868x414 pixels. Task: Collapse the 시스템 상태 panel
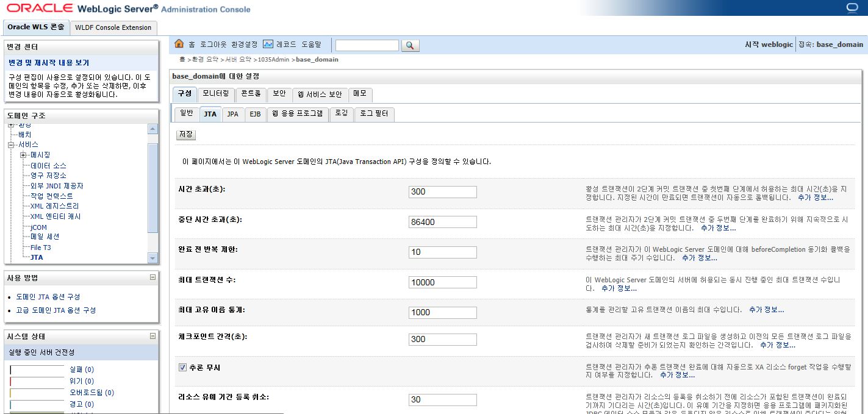152,336
